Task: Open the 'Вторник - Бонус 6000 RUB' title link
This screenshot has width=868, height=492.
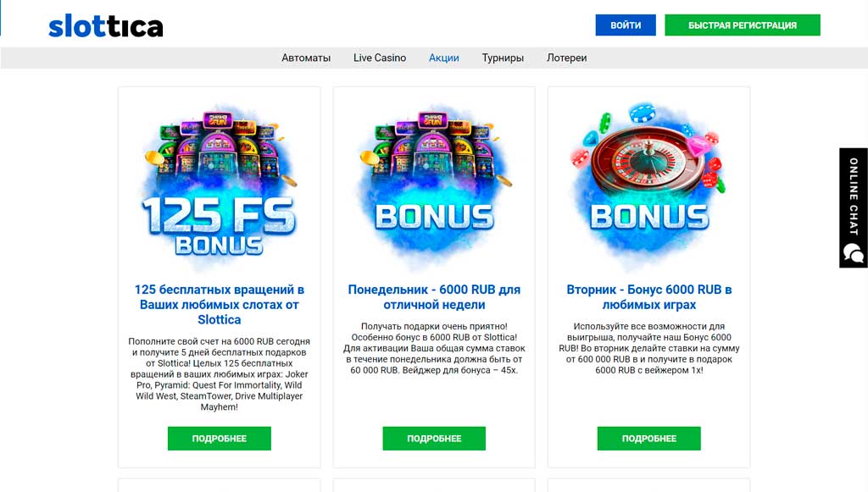Action: point(648,297)
